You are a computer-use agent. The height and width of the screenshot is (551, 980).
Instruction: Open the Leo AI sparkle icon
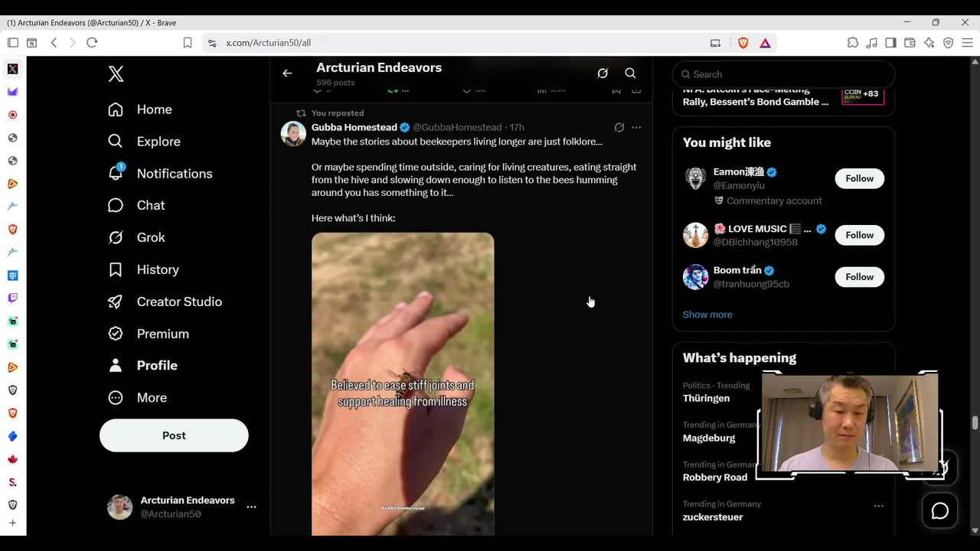point(929,43)
